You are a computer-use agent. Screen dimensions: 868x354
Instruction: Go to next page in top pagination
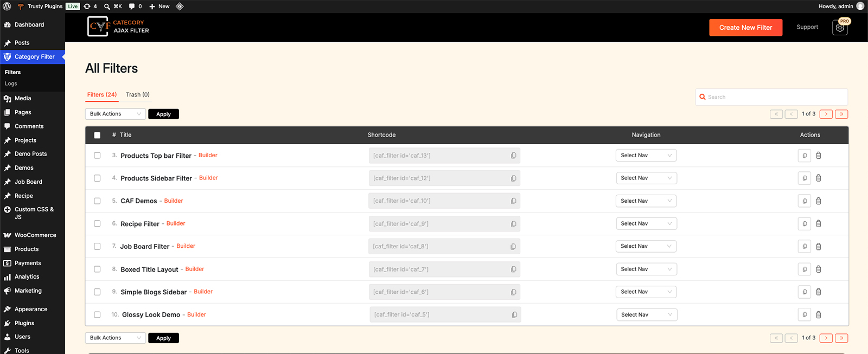826,114
